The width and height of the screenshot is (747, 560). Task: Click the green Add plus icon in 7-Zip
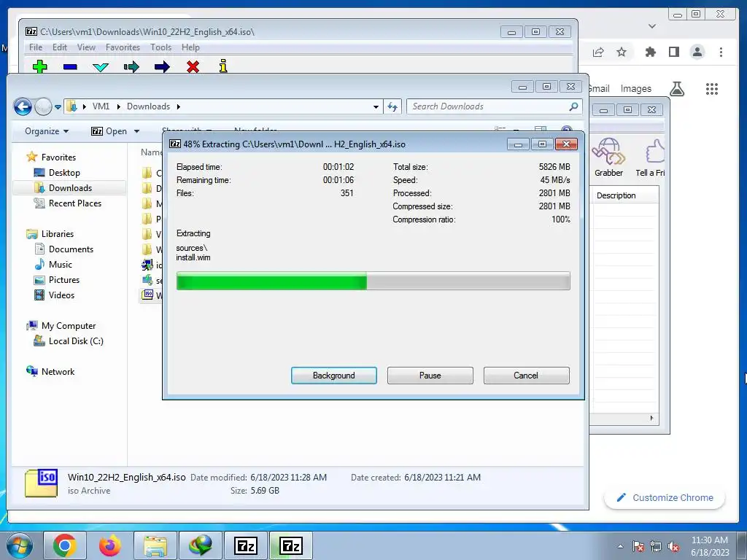coord(40,66)
